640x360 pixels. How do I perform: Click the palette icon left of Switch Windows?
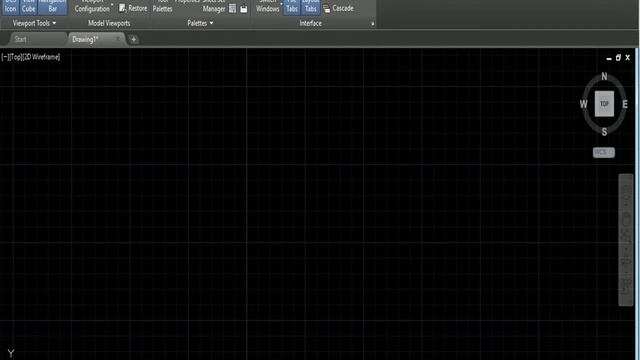point(244,9)
